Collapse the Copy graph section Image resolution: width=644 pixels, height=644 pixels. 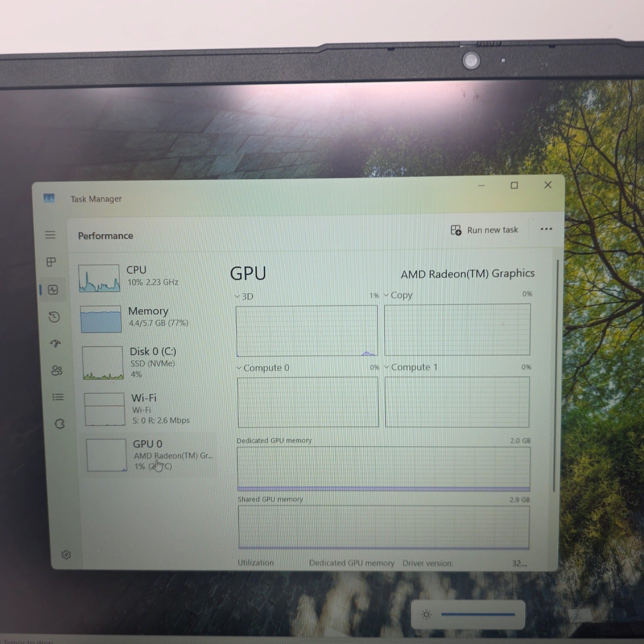click(x=386, y=295)
